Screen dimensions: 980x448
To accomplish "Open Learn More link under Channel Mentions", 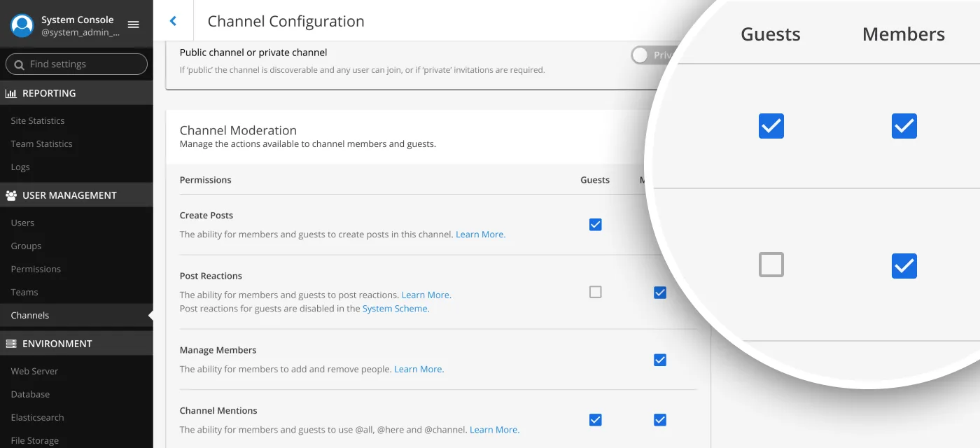I will coord(494,430).
